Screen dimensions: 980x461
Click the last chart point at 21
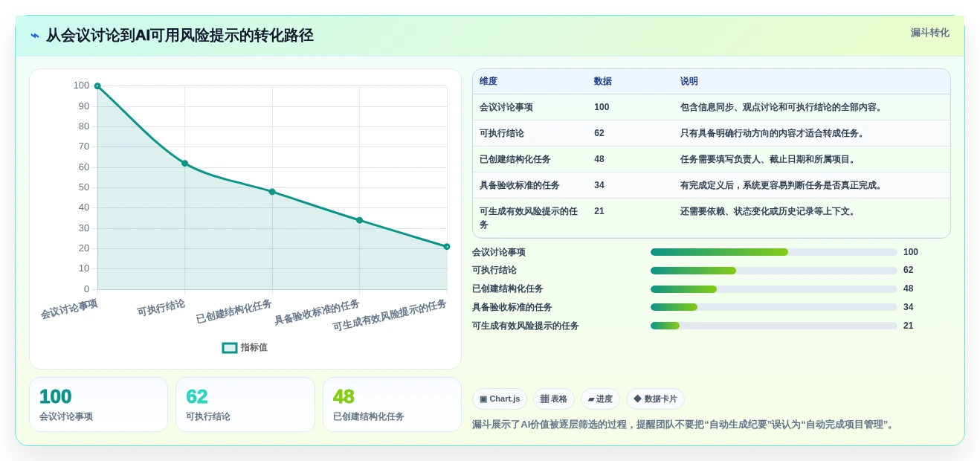click(x=447, y=247)
